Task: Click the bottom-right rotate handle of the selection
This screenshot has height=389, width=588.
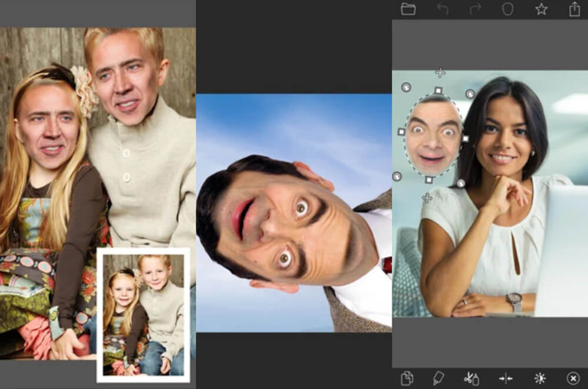Action: point(461,183)
